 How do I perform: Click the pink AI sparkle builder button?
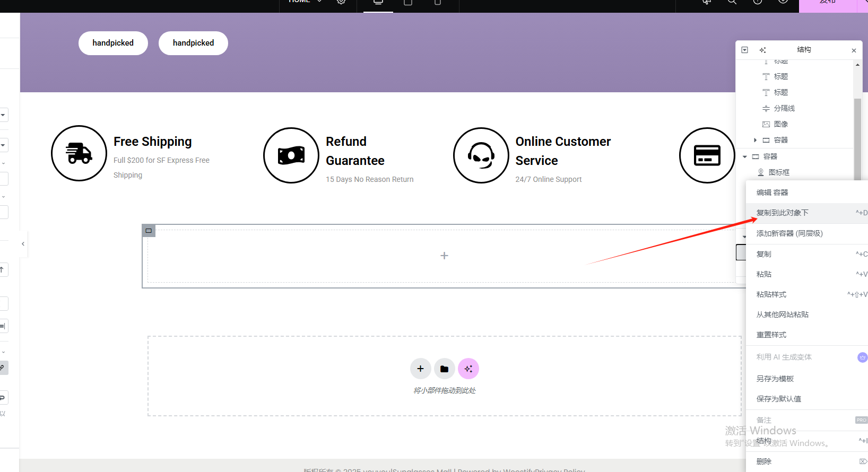pos(468,369)
